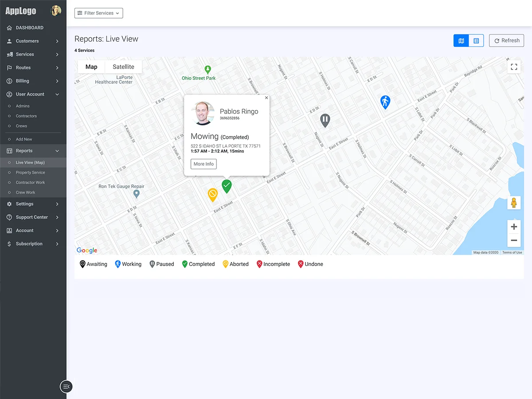Click the gray Paused map marker
The image size is (532, 399).
point(325,120)
